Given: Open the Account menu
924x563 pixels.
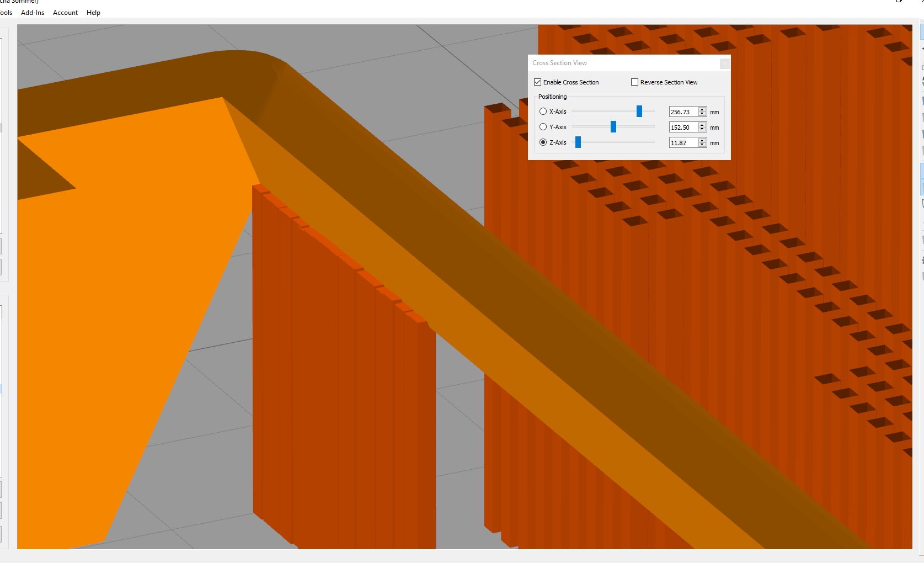Looking at the screenshot, I should click(x=65, y=12).
